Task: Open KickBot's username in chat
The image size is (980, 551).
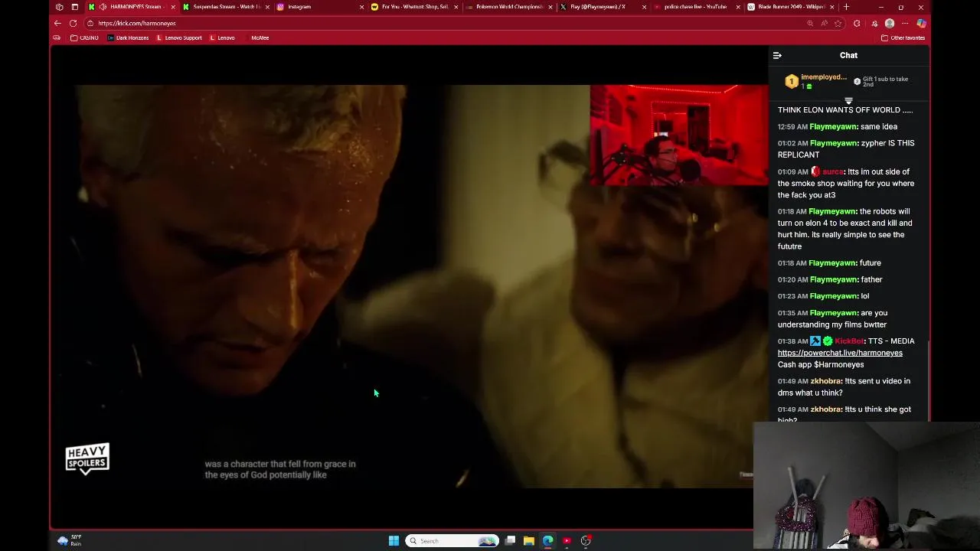Action: [849, 341]
